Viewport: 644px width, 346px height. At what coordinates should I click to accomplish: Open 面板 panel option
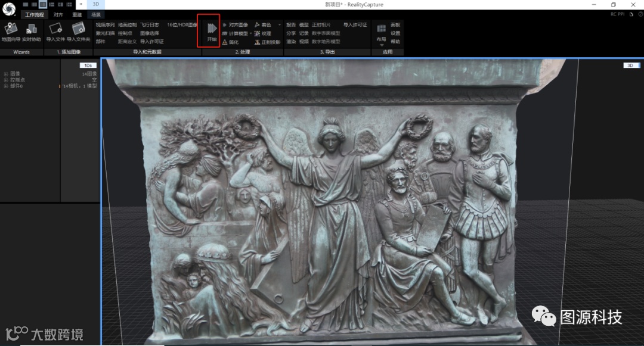395,25
